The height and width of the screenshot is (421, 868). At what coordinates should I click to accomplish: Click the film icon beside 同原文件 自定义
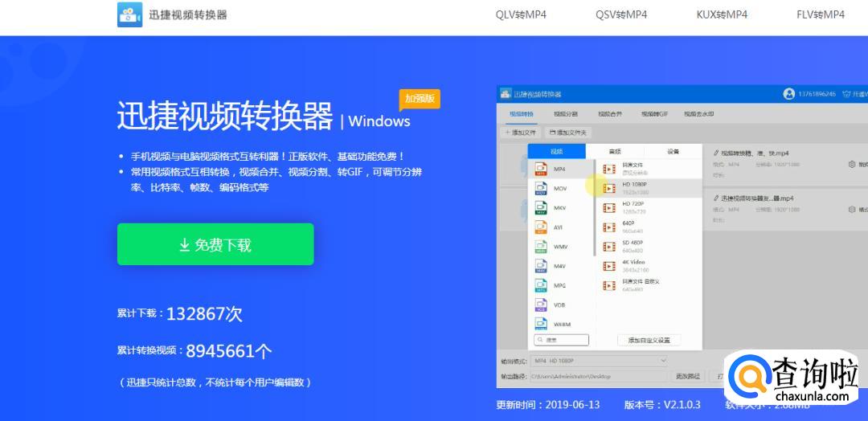pos(609,285)
